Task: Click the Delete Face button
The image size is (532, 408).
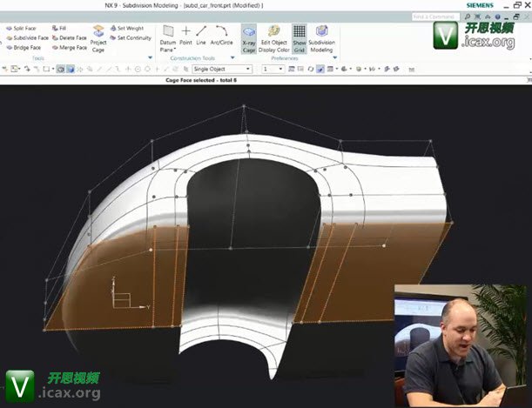Action: click(70, 38)
